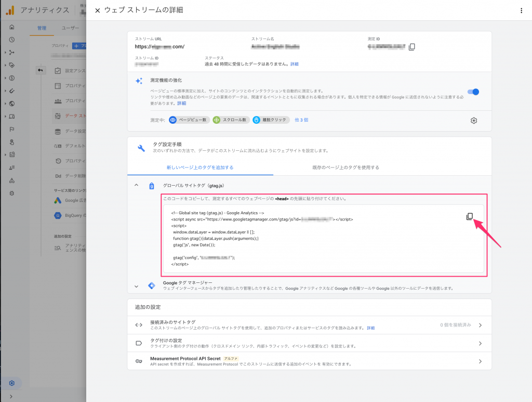Go to Analytics home in sidebar
Viewport: 532px width, 402px height.
click(12, 27)
